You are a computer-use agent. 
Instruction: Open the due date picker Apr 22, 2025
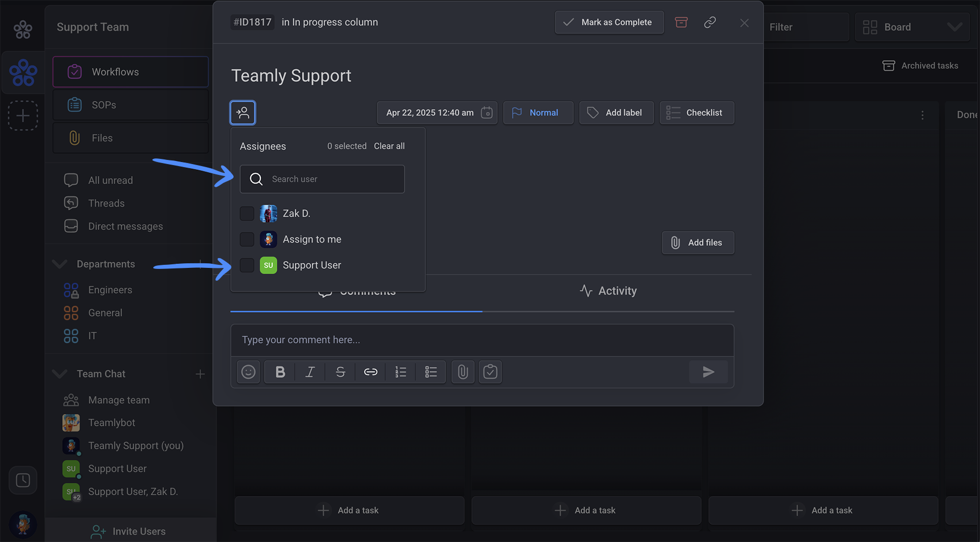click(x=437, y=113)
